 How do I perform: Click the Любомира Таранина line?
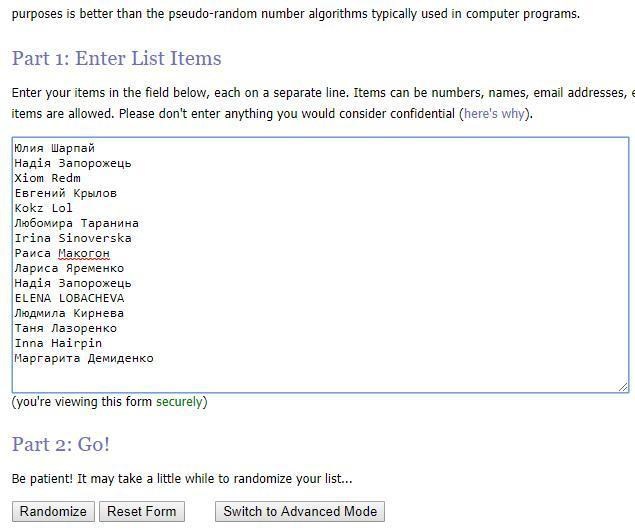[x=77, y=223]
